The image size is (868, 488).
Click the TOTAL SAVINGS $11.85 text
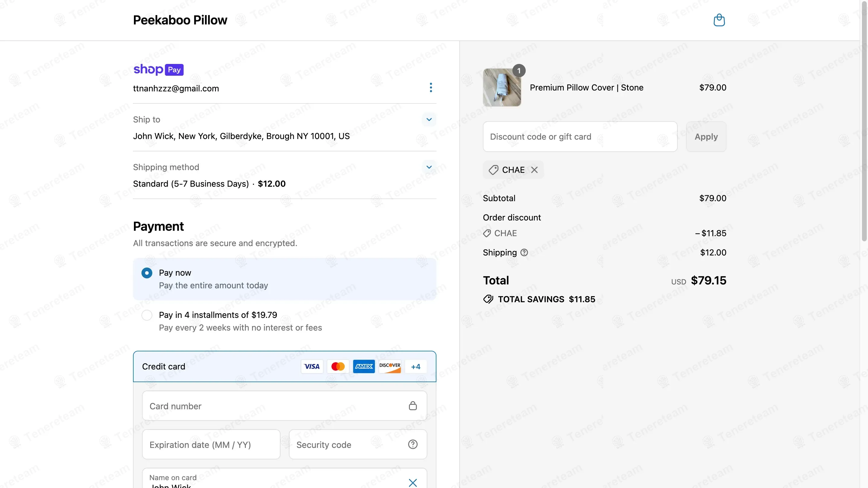coord(546,299)
